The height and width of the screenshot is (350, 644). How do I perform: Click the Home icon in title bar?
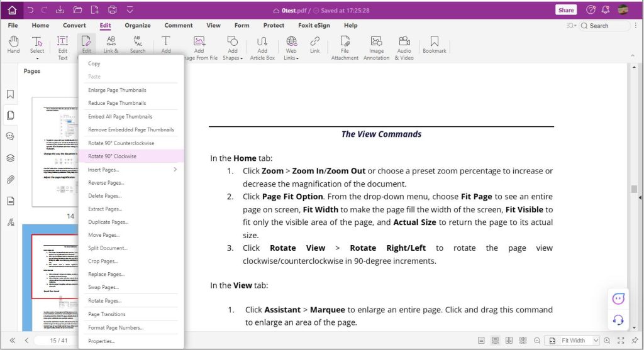(x=12, y=10)
